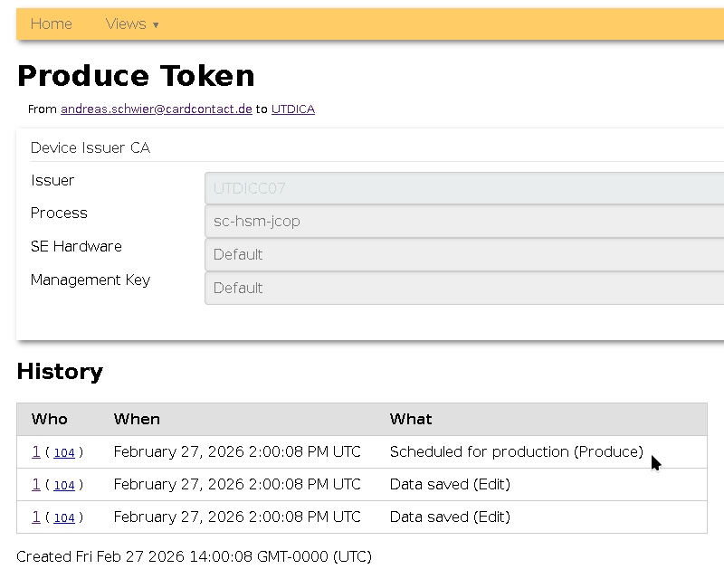Open link 104 in middle history row
Screen dimensions: 724x588
(x=64, y=485)
